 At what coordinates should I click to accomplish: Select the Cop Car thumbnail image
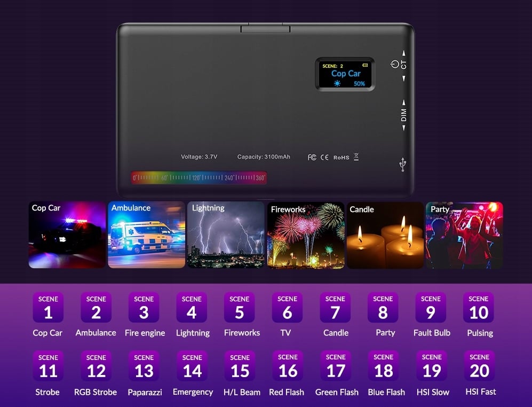(67, 235)
